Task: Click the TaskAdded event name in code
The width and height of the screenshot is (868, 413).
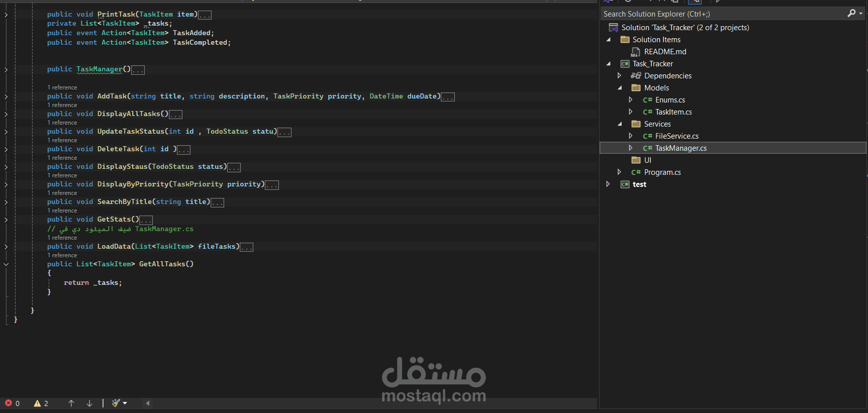Action: (191, 33)
